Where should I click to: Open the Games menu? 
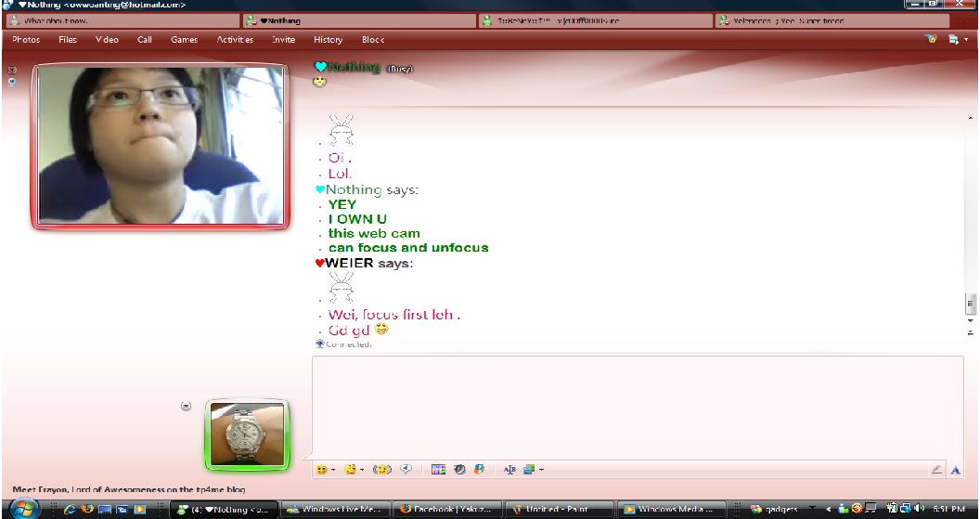pyautogui.click(x=185, y=39)
